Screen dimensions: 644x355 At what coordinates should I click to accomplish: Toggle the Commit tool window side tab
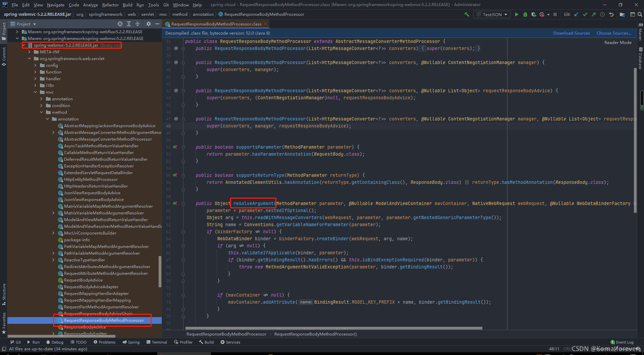pyautogui.click(x=4, y=56)
